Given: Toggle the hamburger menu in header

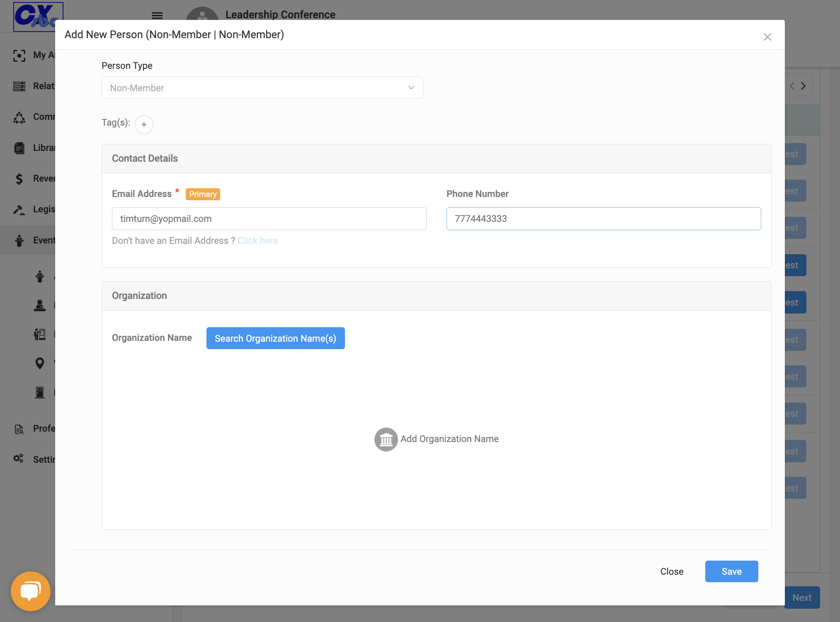Looking at the screenshot, I should click(157, 16).
